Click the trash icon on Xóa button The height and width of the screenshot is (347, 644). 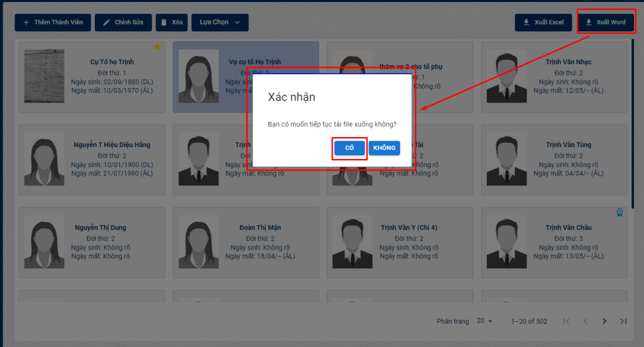pos(164,23)
